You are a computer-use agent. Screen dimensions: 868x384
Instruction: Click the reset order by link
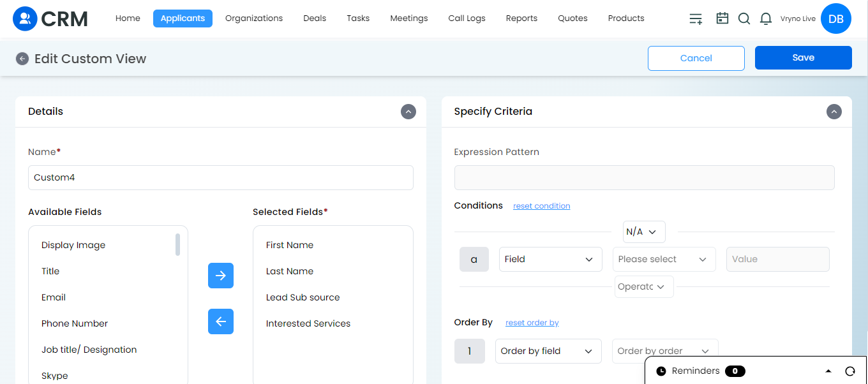click(532, 323)
